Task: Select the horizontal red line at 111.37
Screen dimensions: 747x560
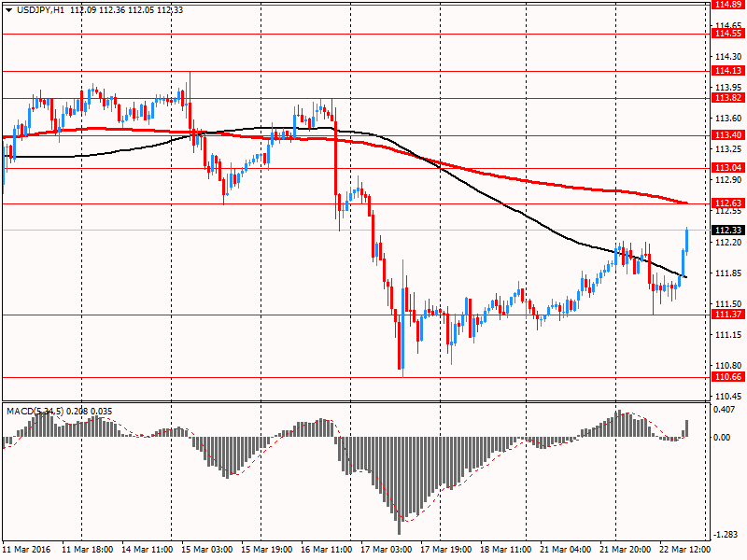Action: (355, 315)
